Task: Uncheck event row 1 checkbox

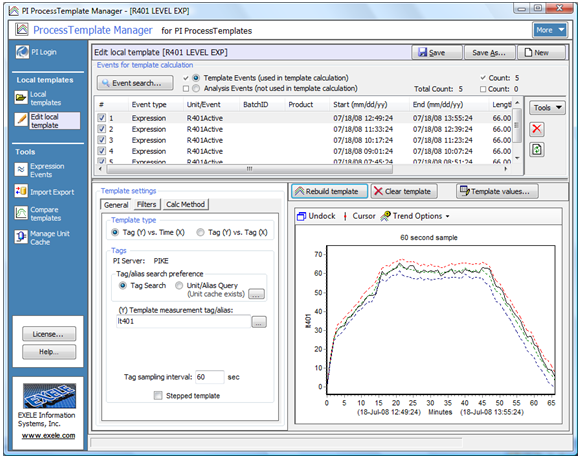Action: 102,118
